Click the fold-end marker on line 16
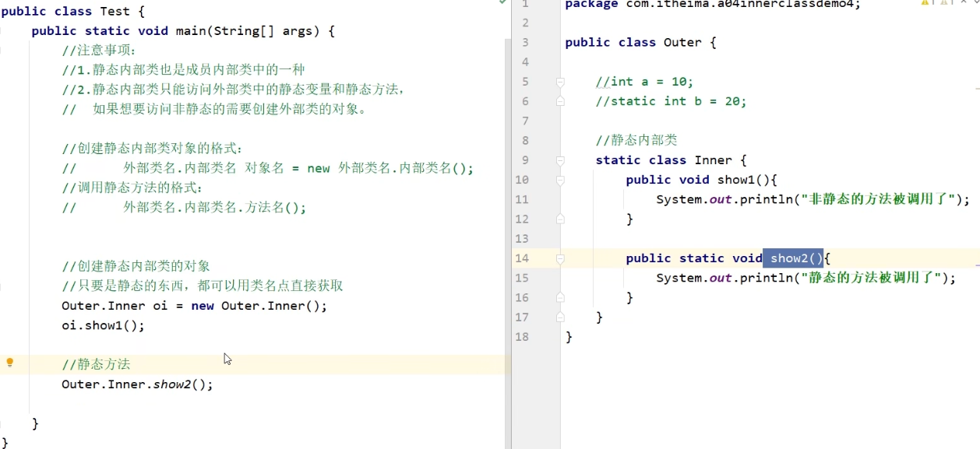Screen dimensions: 980x449 click(560, 297)
